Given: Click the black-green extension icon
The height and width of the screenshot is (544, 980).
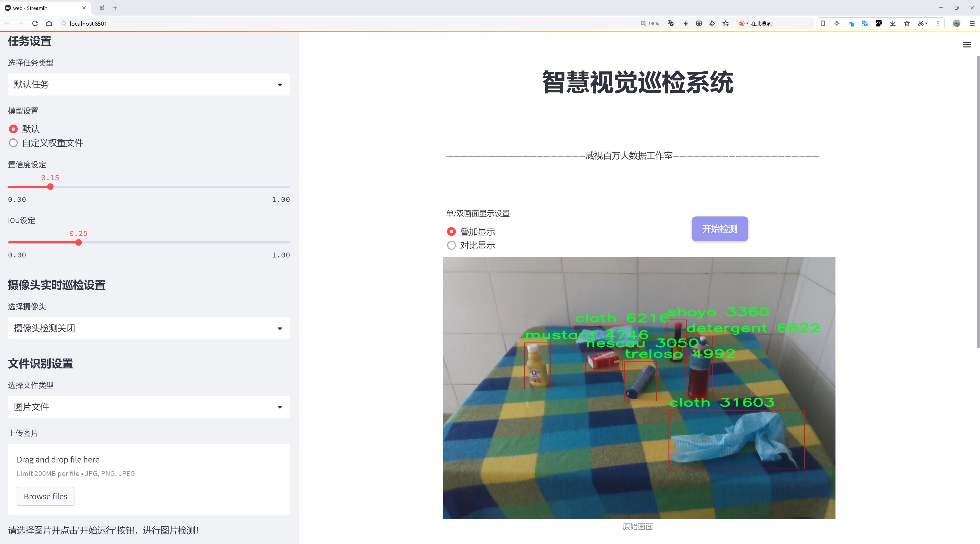Looking at the screenshot, I should pos(879,24).
